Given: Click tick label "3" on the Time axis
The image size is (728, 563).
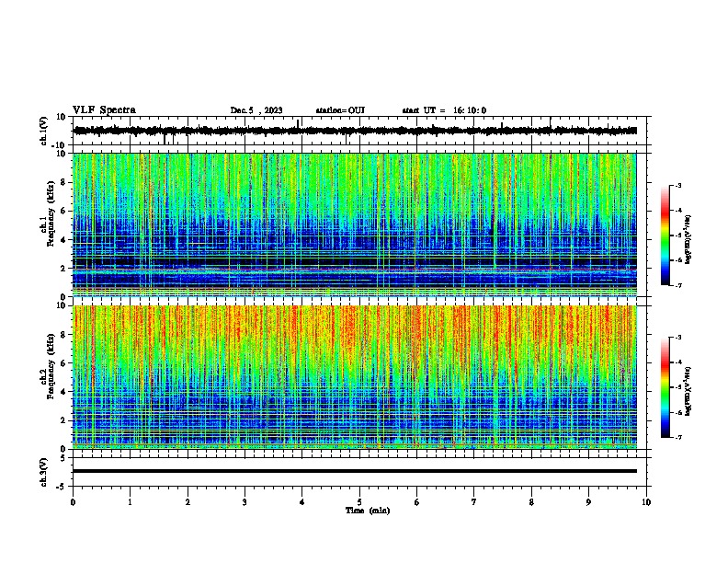Looking at the screenshot, I should click(245, 502).
